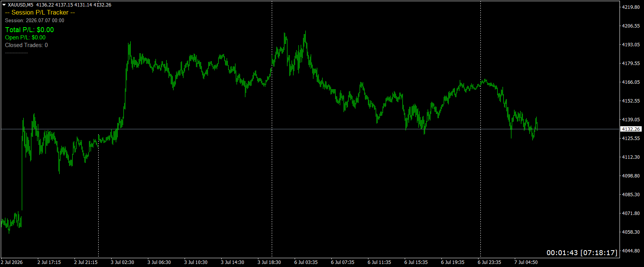Select the XAUUSD,M5 chart symbol label

click(20, 5)
